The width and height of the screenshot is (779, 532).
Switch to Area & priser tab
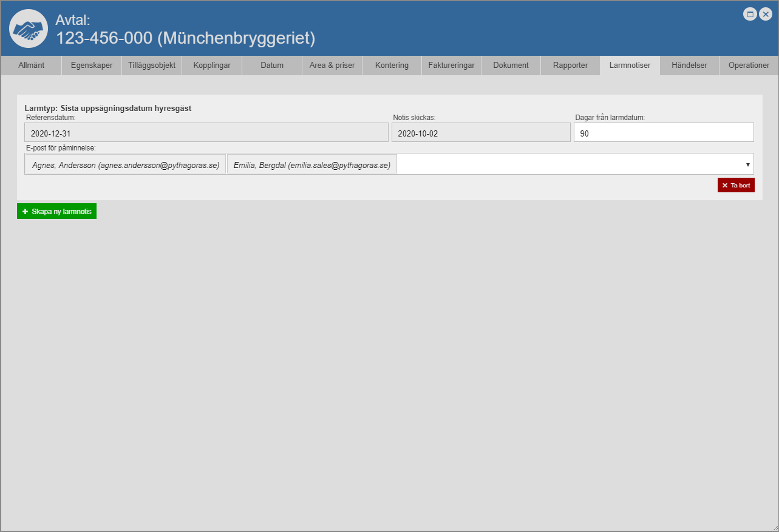(332, 66)
